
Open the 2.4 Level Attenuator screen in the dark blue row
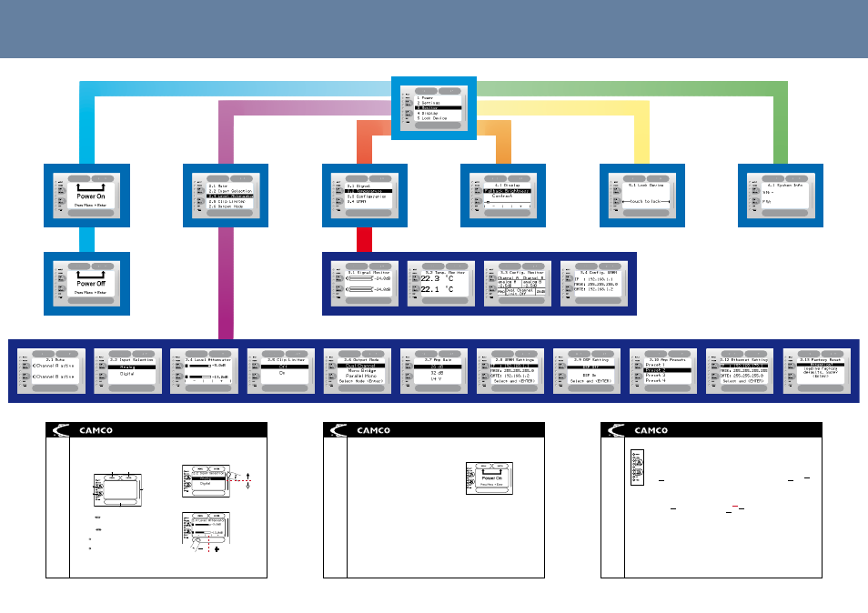205,371
